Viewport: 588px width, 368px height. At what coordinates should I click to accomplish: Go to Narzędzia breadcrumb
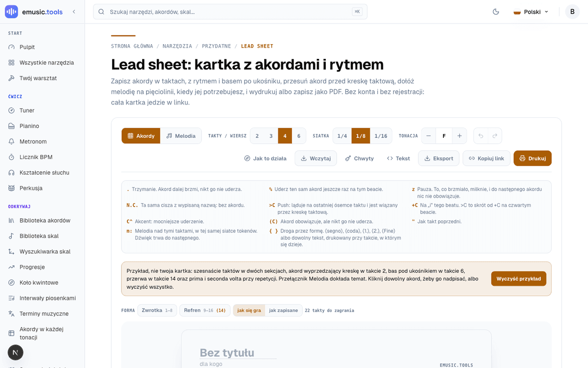pyautogui.click(x=177, y=46)
